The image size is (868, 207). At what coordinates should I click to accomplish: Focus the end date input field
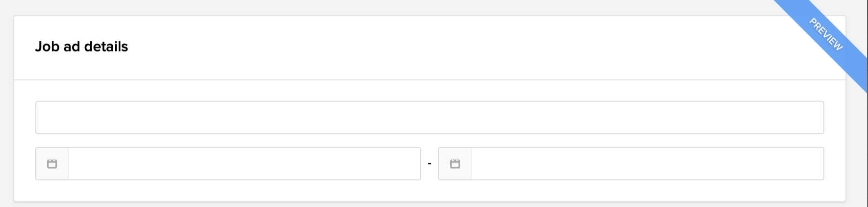coord(647,164)
